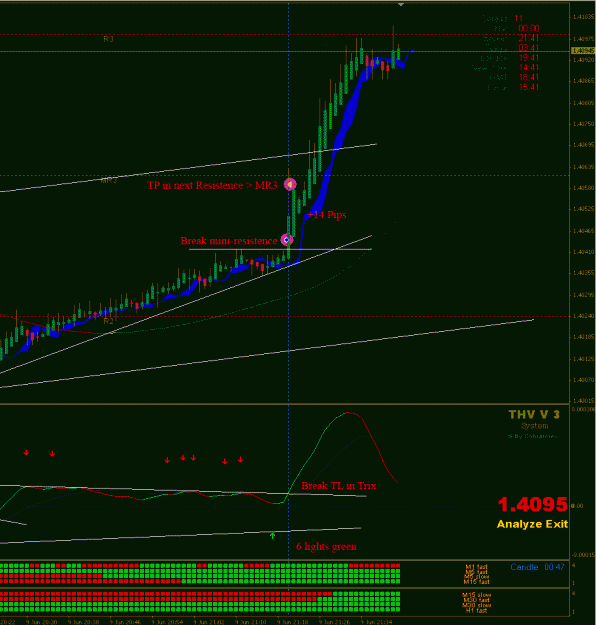Viewport: 596px width, 625px height.
Task: Click the '9 Jun 21:18' time axis label
Action: pyautogui.click(x=293, y=622)
